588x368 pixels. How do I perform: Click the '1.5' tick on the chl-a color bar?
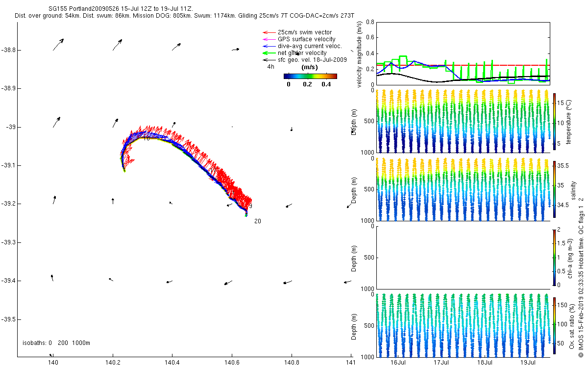coord(562,243)
